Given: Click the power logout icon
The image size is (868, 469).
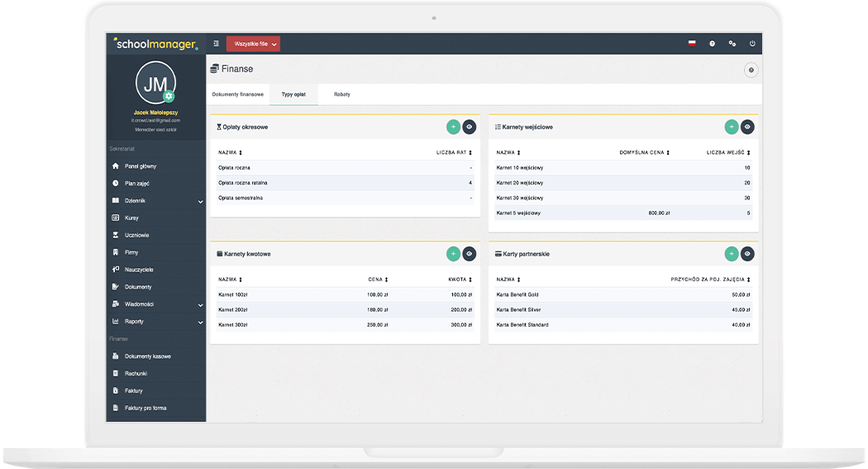Looking at the screenshot, I should point(752,44).
